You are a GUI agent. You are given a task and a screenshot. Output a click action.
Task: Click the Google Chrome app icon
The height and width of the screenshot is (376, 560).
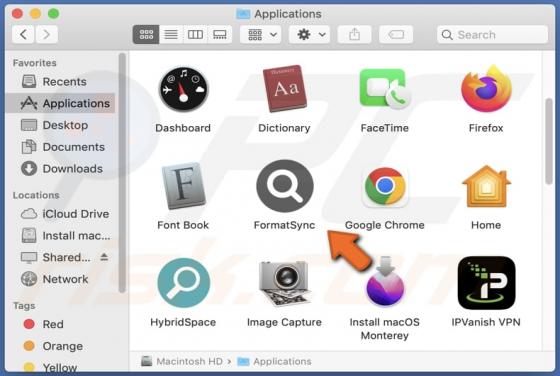(x=385, y=186)
